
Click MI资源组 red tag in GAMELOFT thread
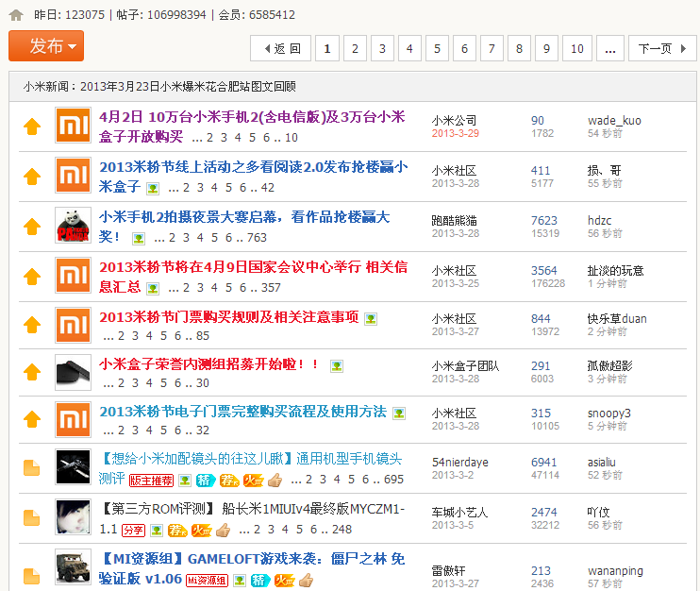207,581
